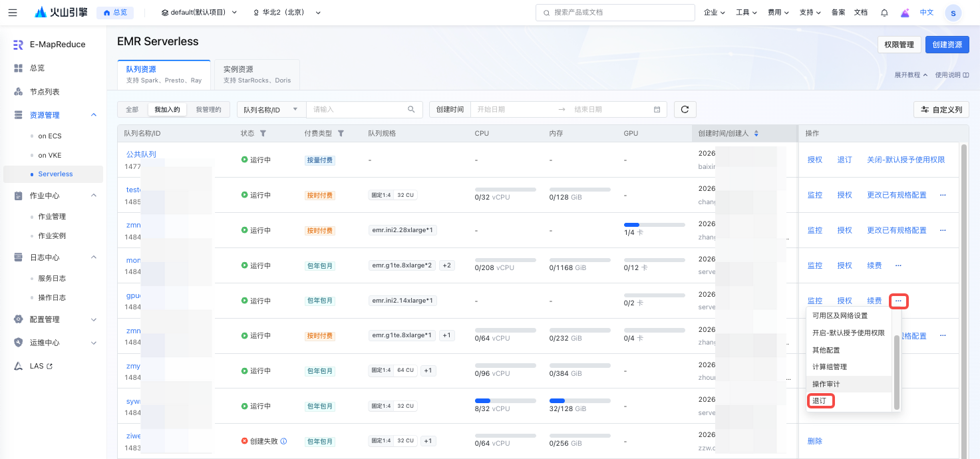Click the 创建资源 button
The image size is (980, 459).
tap(947, 45)
